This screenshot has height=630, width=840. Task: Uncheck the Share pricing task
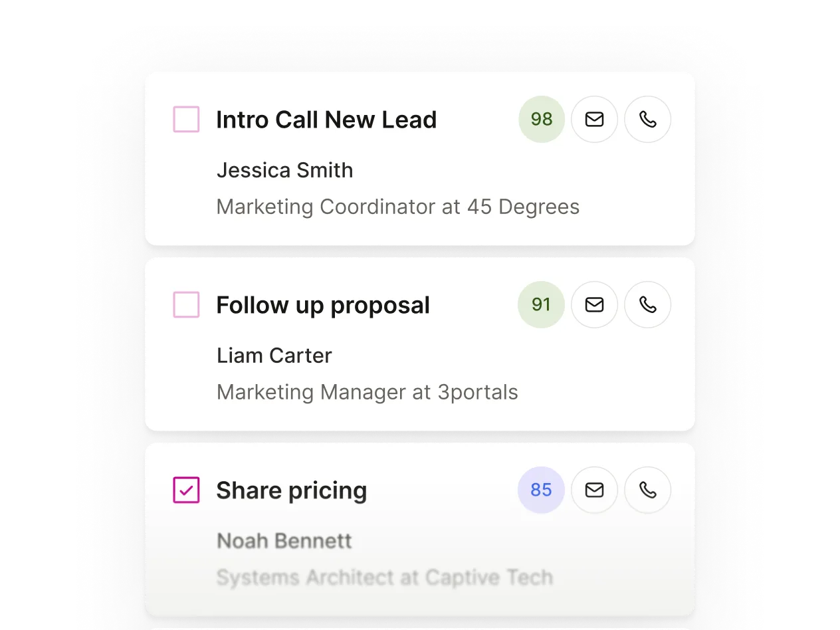click(186, 490)
